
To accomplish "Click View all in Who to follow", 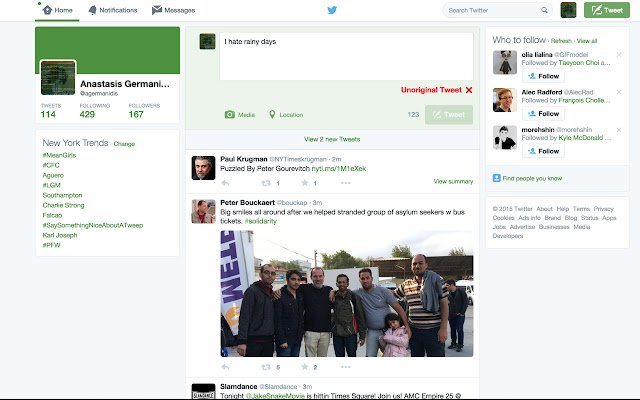I will pos(587,41).
